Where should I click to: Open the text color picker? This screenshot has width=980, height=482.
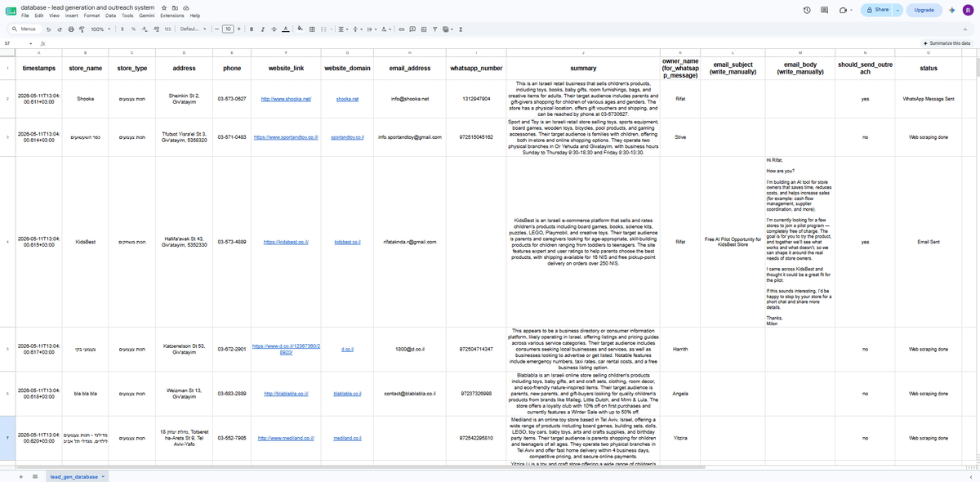[285, 29]
